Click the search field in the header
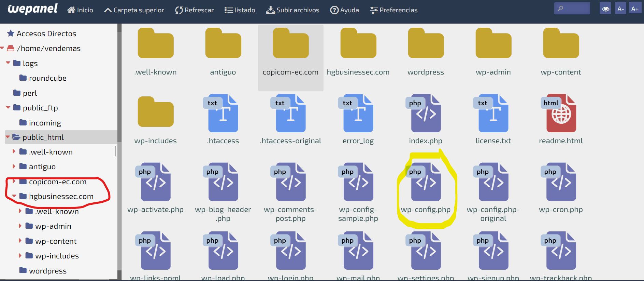The height and width of the screenshot is (281, 644). [x=572, y=8]
